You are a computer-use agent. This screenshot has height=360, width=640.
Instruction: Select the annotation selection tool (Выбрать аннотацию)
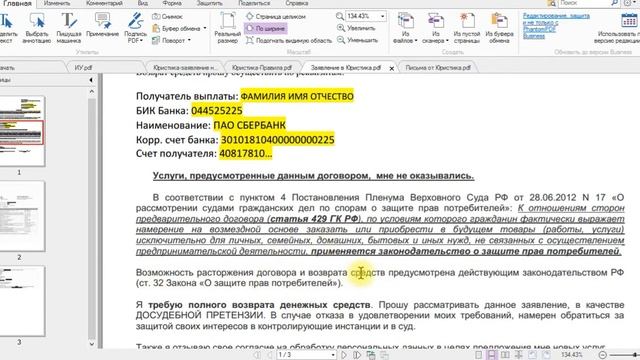(x=36, y=28)
